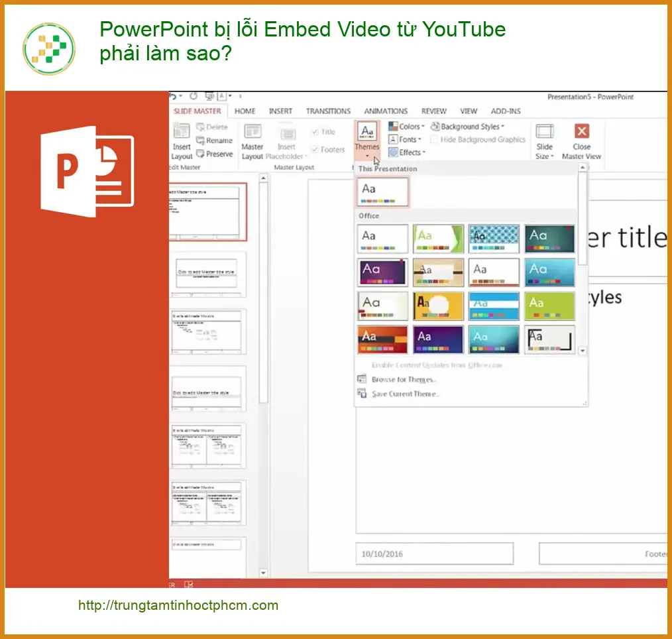
Task: Select the orange-red banded theme in last row
Action: tap(382, 339)
